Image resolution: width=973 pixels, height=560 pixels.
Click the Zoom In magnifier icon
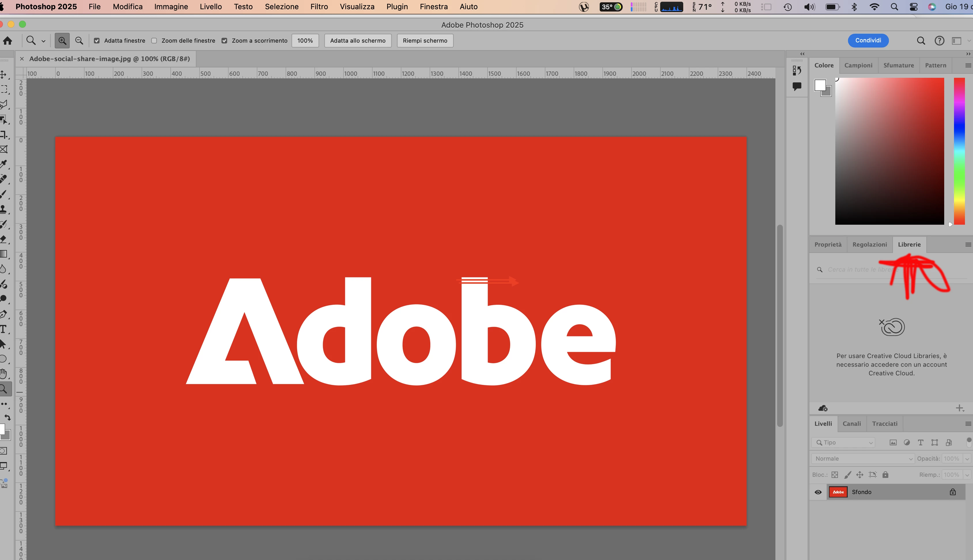(x=62, y=40)
